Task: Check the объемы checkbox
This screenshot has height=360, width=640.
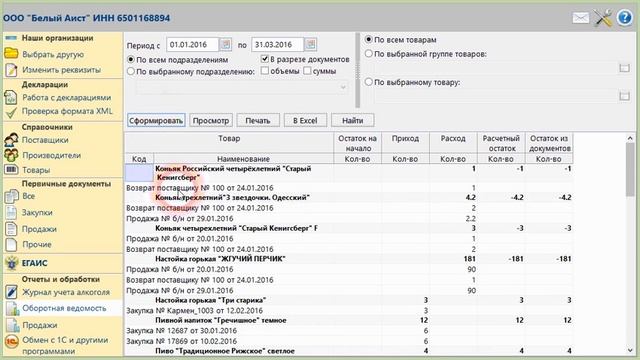Action: click(x=264, y=71)
